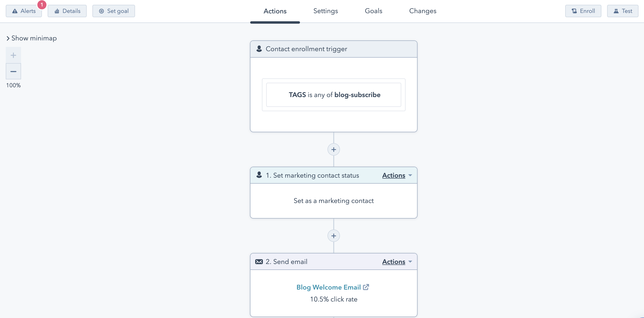Image resolution: width=644 pixels, height=318 pixels.
Task: Switch to the Settings tab
Action: (x=326, y=11)
